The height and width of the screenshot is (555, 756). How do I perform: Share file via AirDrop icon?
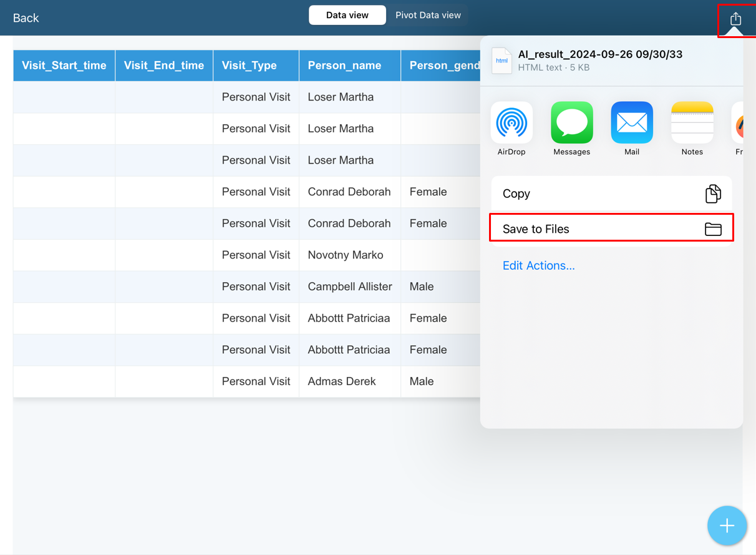click(x=511, y=123)
